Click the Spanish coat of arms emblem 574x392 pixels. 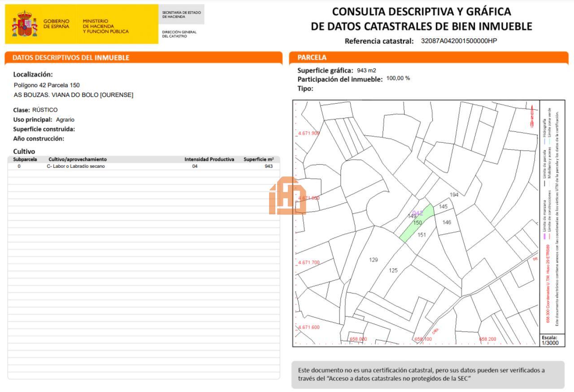(x=24, y=25)
